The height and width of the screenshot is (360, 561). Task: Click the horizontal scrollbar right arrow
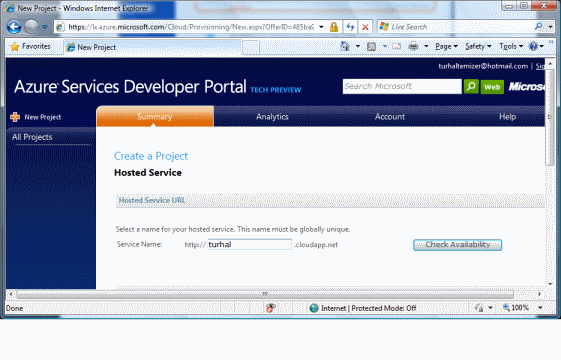click(x=539, y=294)
